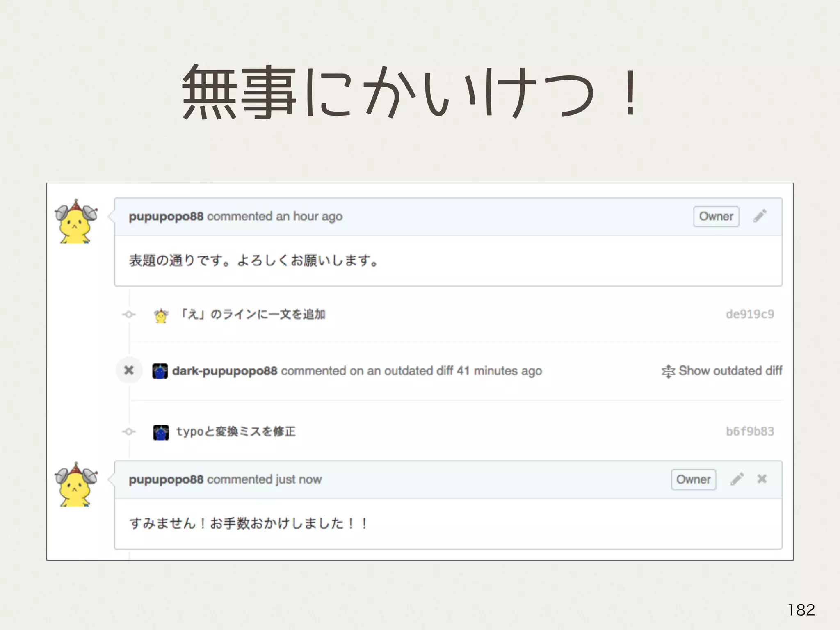
Task: Click pupupopo88 username in first comment header
Action: pyautogui.click(x=166, y=217)
